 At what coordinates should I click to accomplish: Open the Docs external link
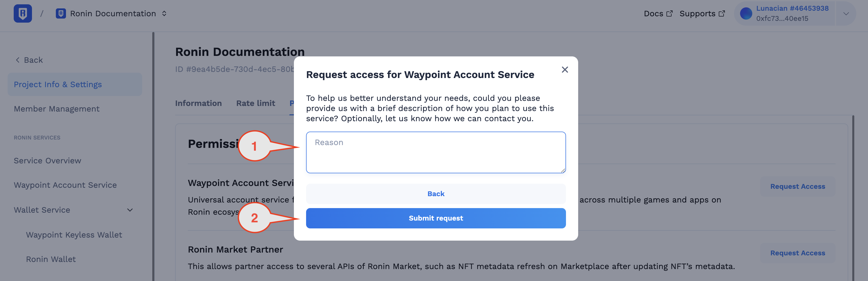coord(658,13)
